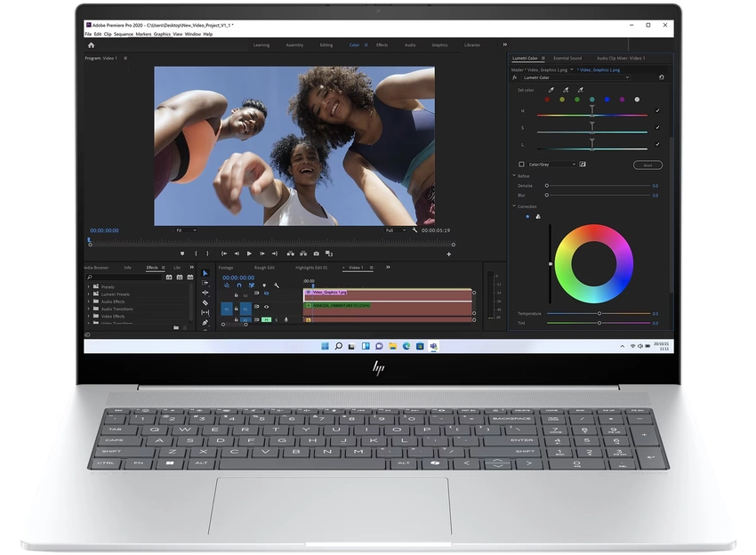
Task: Click the voice-over record microphone on the audio track
Action: tap(286, 319)
